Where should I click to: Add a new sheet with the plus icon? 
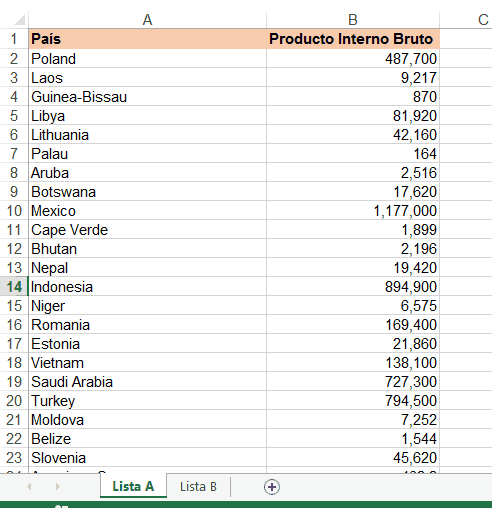(272, 487)
